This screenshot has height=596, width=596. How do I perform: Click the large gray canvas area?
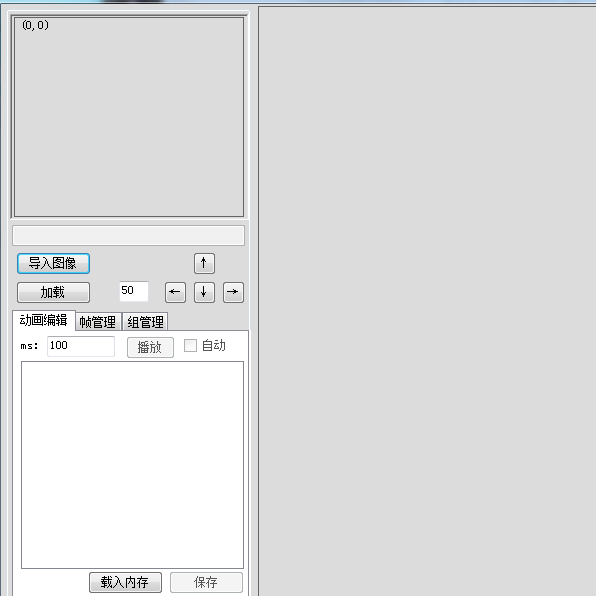click(427, 301)
